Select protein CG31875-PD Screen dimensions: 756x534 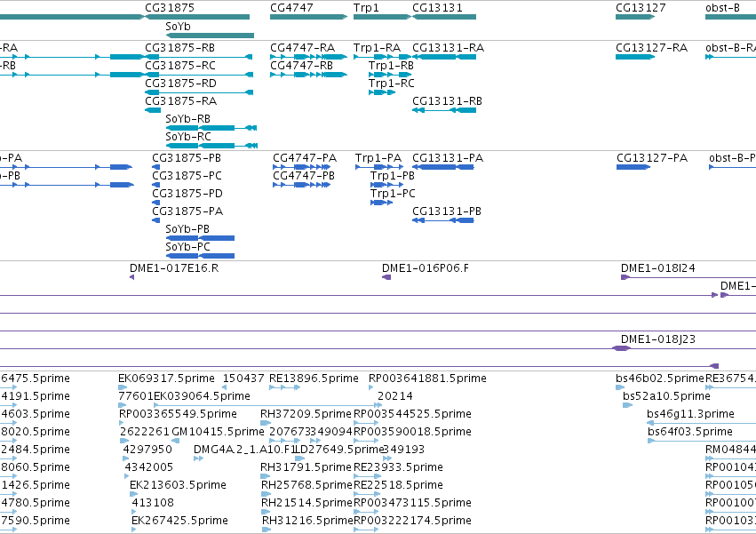coord(155,203)
